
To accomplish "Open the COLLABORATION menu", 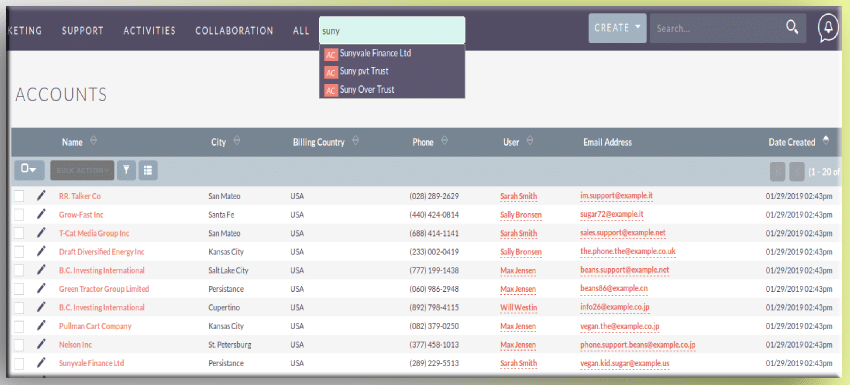I will point(234,31).
